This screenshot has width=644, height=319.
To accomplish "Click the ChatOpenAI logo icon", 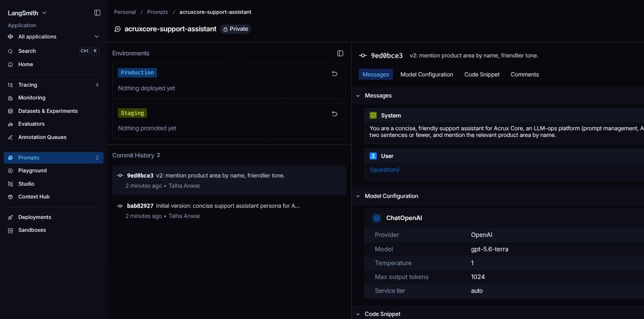I will tap(376, 218).
